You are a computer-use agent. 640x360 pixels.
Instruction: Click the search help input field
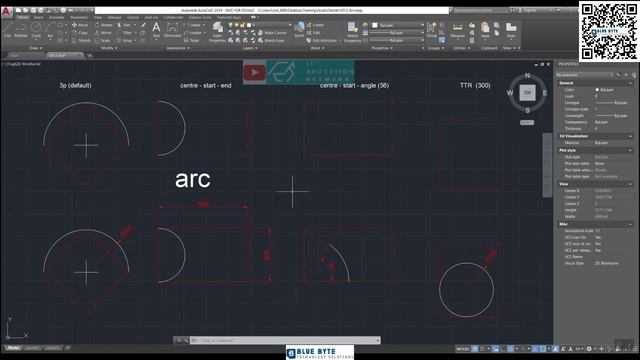coord(480,10)
